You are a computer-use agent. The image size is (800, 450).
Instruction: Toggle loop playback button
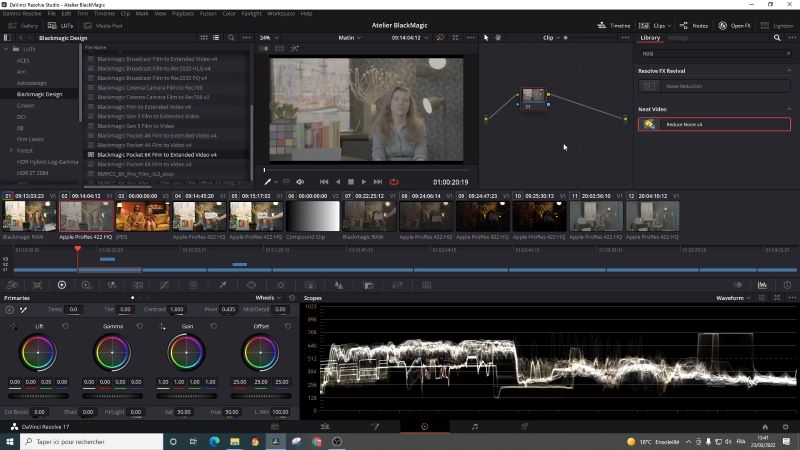pyautogui.click(x=394, y=181)
